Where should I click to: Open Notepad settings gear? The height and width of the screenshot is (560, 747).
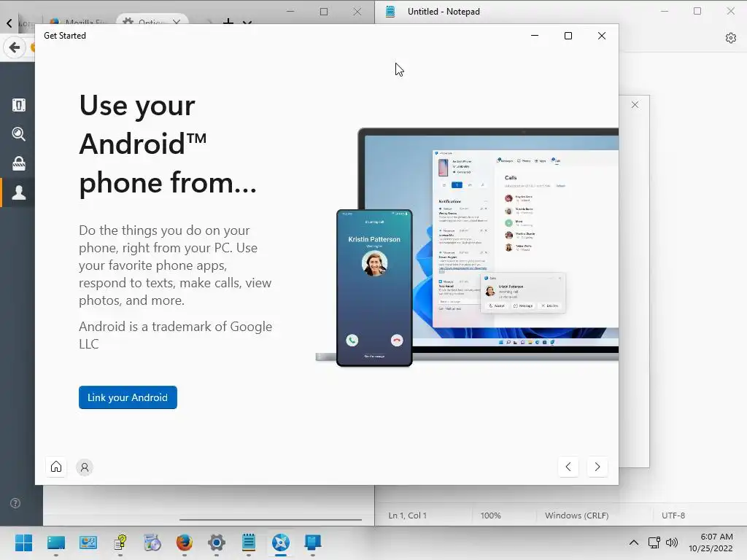point(730,38)
